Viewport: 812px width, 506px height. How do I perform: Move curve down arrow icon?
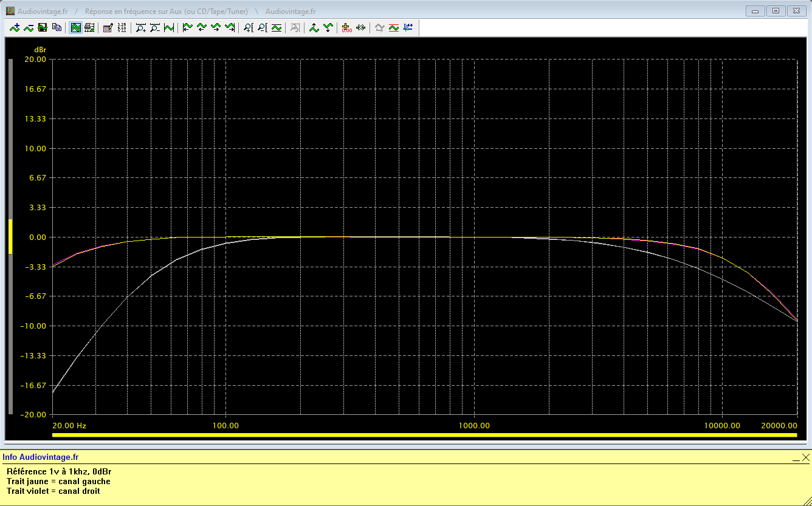coord(328,27)
